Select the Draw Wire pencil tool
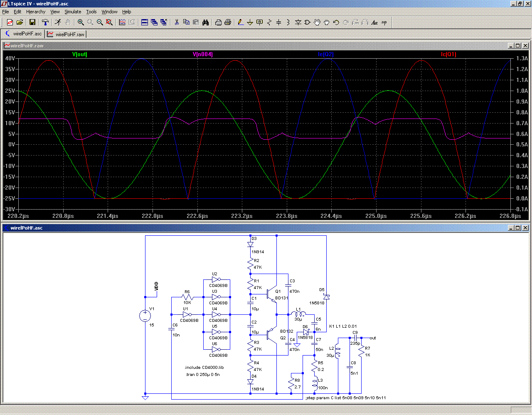532x415 pixels. click(240, 22)
